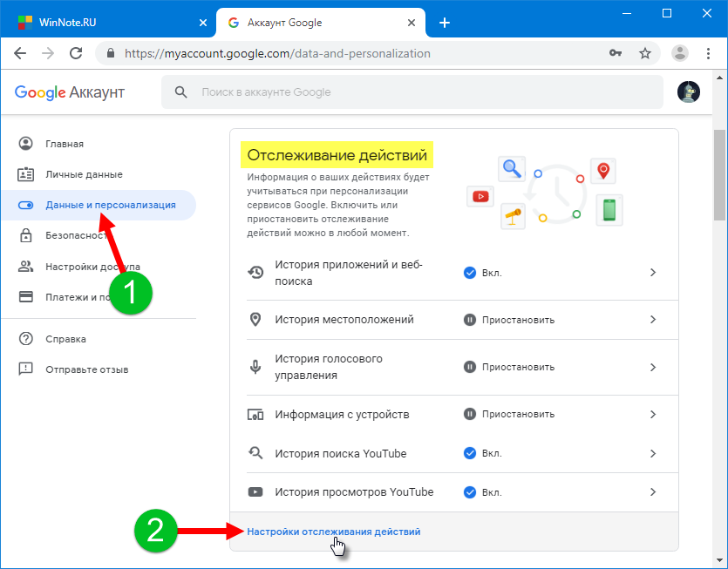728x569 pixels.
Task: Click YouTube play icon История просмотров
Action: pos(255,492)
